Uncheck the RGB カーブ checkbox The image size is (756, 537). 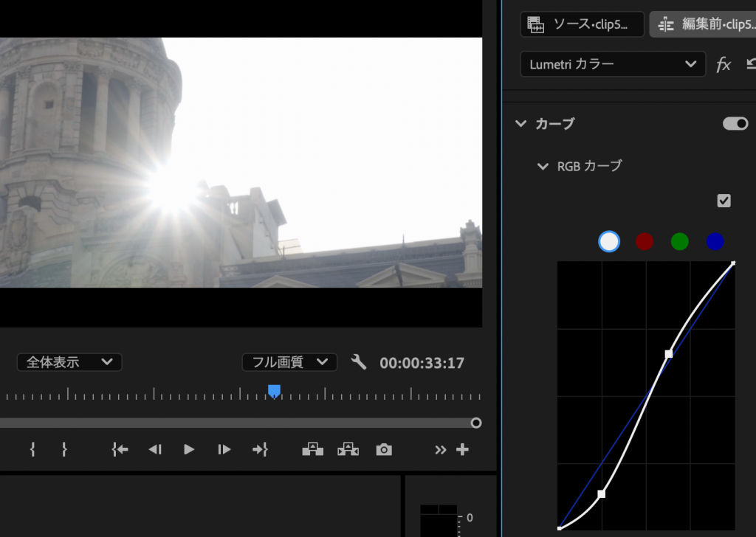coord(724,201)
